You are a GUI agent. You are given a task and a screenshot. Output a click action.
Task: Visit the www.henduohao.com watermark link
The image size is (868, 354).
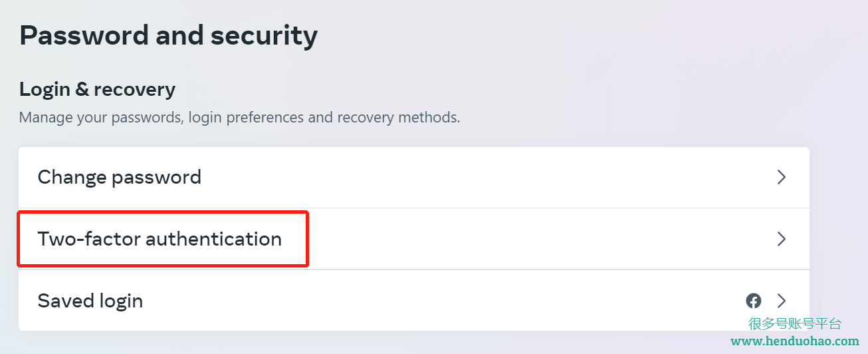point(795,341)
